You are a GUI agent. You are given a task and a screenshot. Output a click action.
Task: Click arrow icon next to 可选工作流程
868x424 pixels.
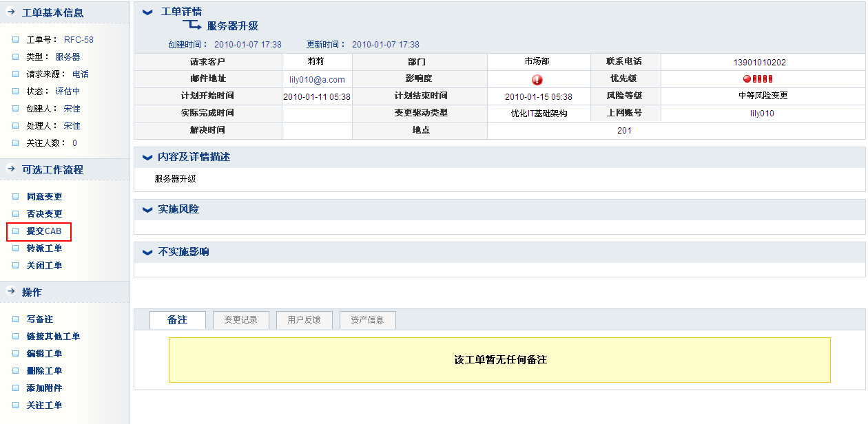click(x=11, y=169)
